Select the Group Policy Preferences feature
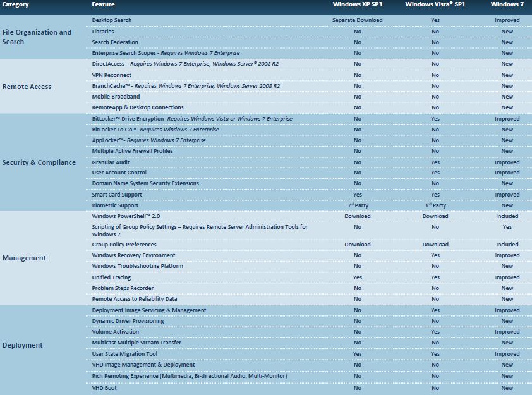Screen dimensions: 532x395 click(x=124, y=245)
